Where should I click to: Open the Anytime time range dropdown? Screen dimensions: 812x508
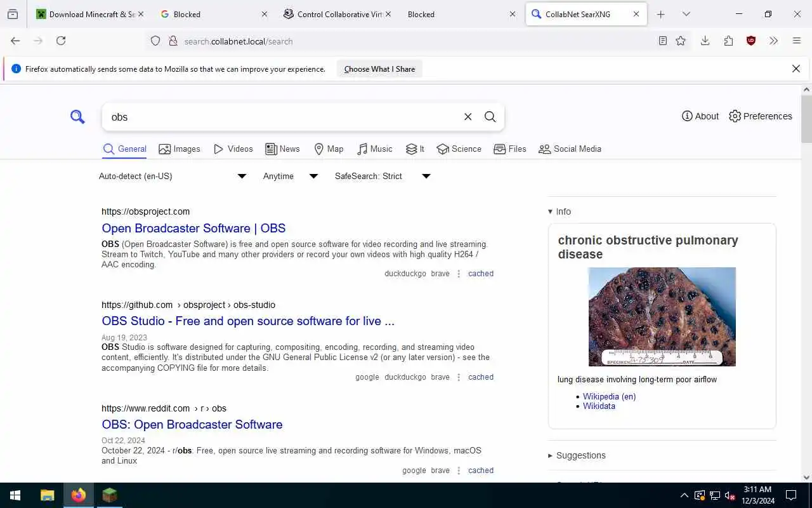pyautogui.click(x=290, y=176)
